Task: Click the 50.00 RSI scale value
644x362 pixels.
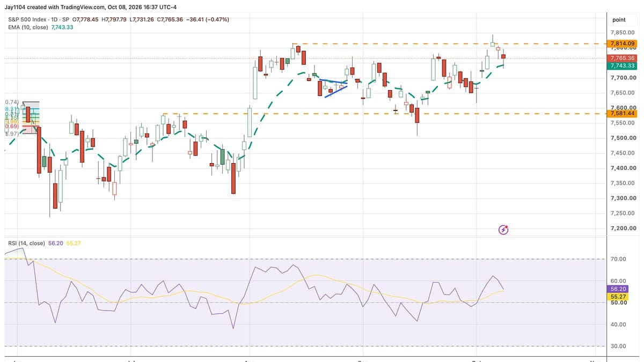Action: (x=619, y=302)
